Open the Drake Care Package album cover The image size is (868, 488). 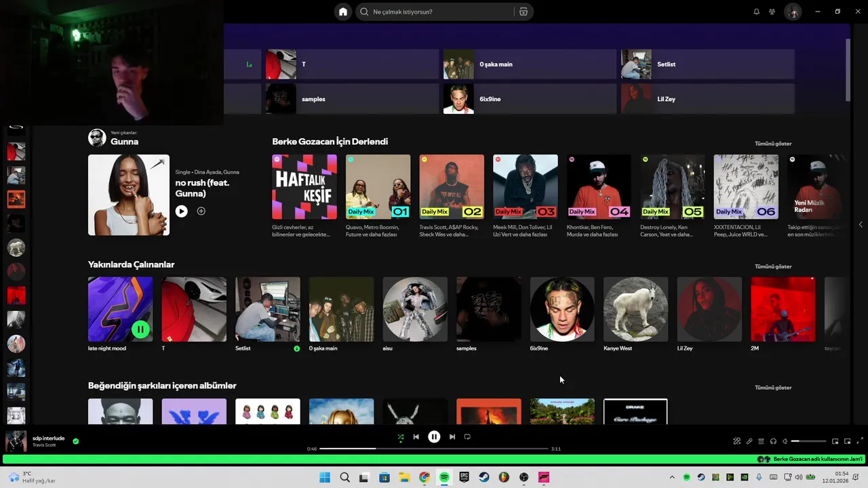coord(635,411)
